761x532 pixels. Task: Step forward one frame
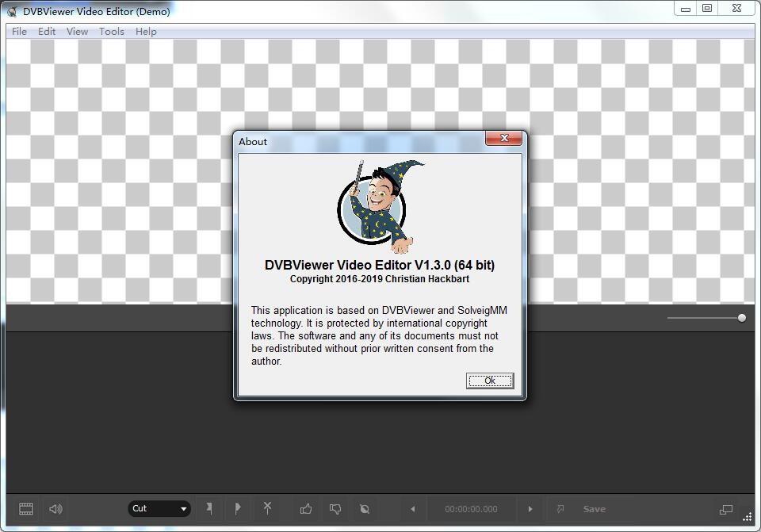click(x=529, y=509)
